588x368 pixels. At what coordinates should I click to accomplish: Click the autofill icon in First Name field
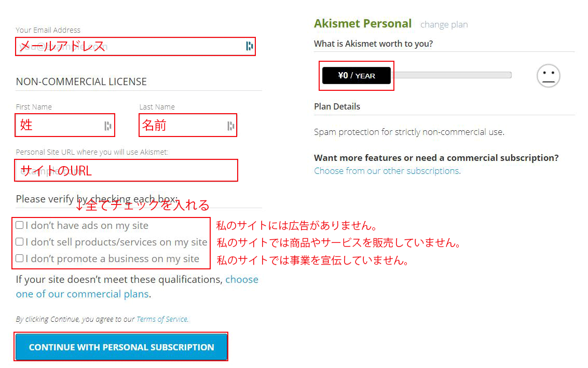coord(107,125)
